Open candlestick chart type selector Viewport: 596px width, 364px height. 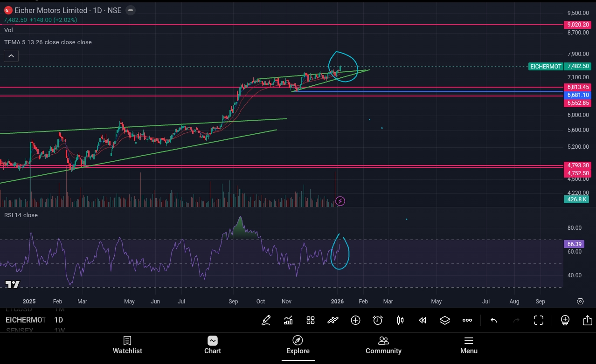click(400, 320)
